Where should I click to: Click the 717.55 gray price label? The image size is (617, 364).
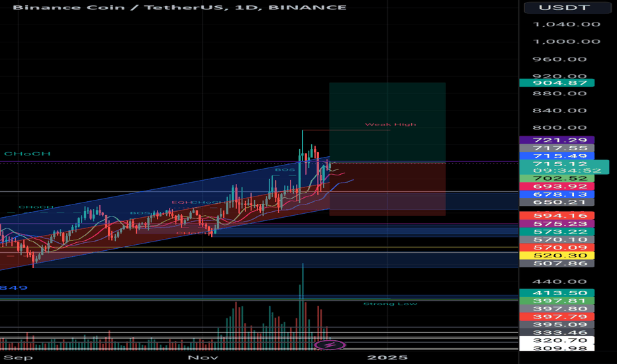pos(557,148)
